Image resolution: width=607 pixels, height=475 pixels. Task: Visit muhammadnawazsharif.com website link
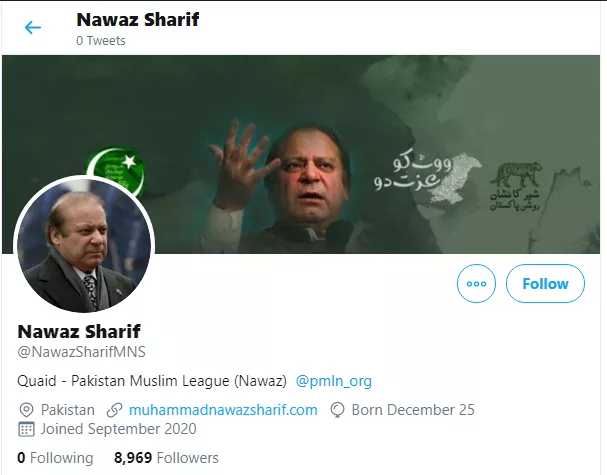(223, 410)
